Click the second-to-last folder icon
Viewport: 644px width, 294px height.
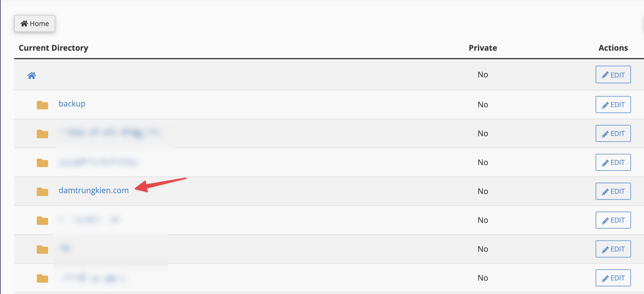[x=42, y=249]
